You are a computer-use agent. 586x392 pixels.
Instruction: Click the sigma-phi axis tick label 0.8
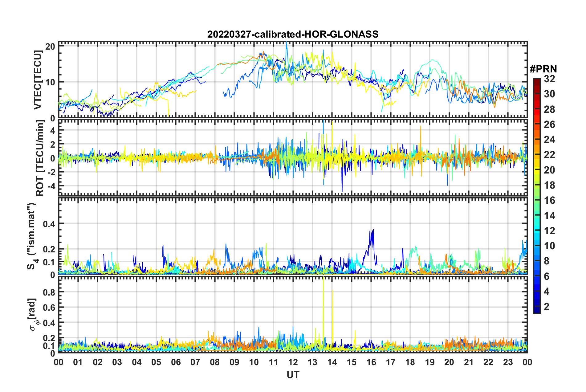[49, 292]
